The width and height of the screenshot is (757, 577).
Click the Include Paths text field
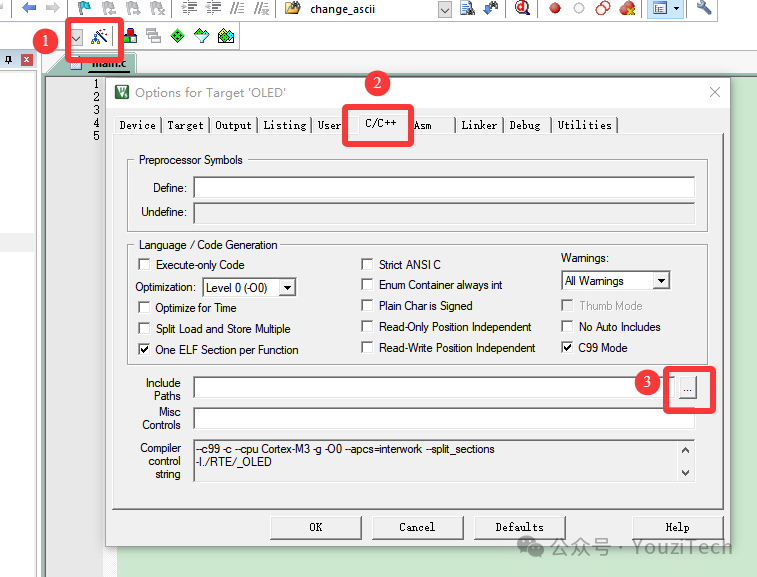[x=433, y=388]
